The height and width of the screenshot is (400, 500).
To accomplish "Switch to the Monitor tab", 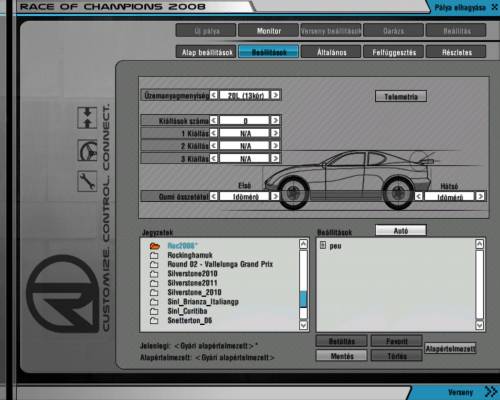I will pyautogui.click(x=269, y=31).
